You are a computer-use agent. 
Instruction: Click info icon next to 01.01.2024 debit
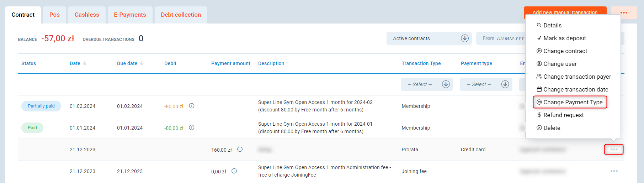[x=191, y=127]
